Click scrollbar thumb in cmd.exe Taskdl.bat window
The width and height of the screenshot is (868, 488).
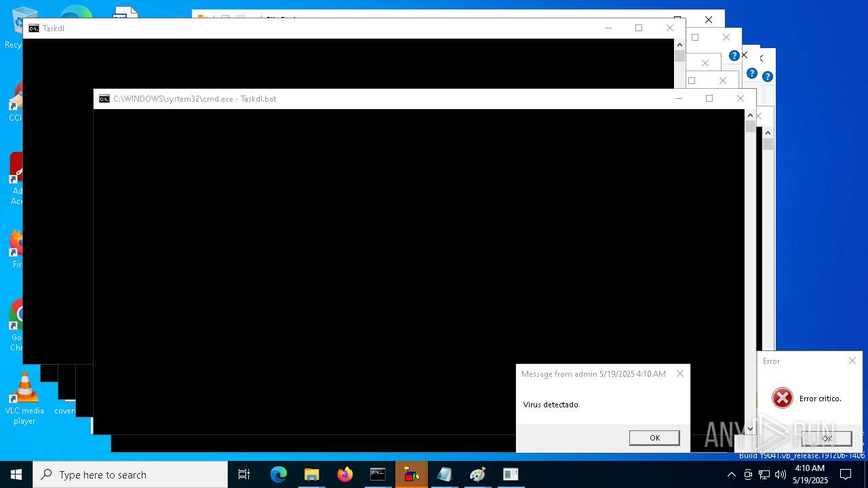[750, 127]
